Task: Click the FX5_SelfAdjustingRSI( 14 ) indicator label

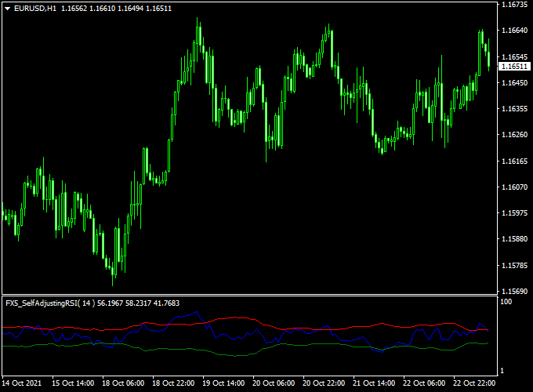Action: tap(50, 303)
